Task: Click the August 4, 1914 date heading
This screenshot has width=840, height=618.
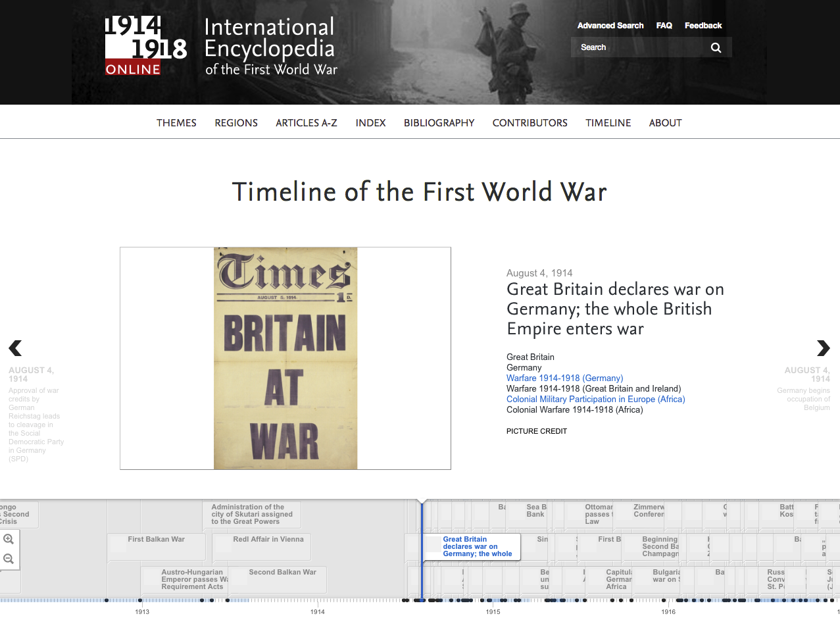Action: click(539, 273)
